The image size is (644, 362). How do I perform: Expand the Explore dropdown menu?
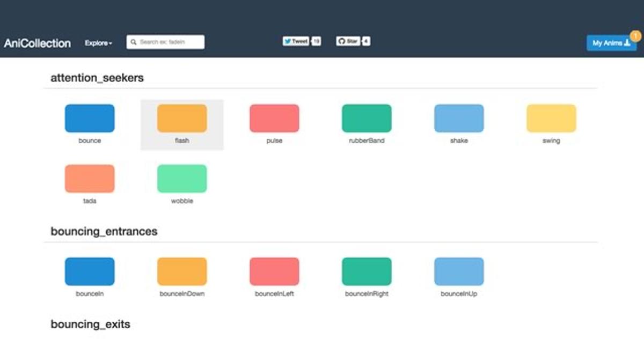pos(98,43)
